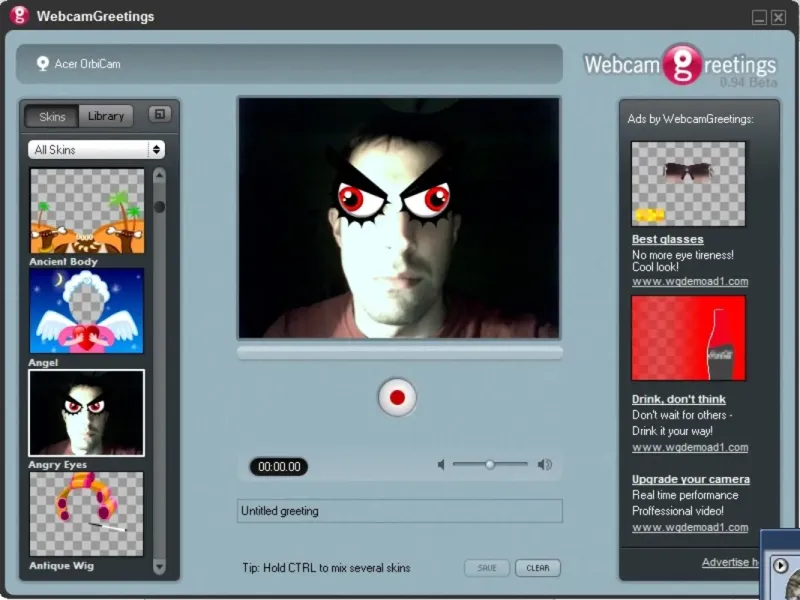Click wgdemoad1.com link under Drink it your way
800x600 pixels.
tap(690, 447)
